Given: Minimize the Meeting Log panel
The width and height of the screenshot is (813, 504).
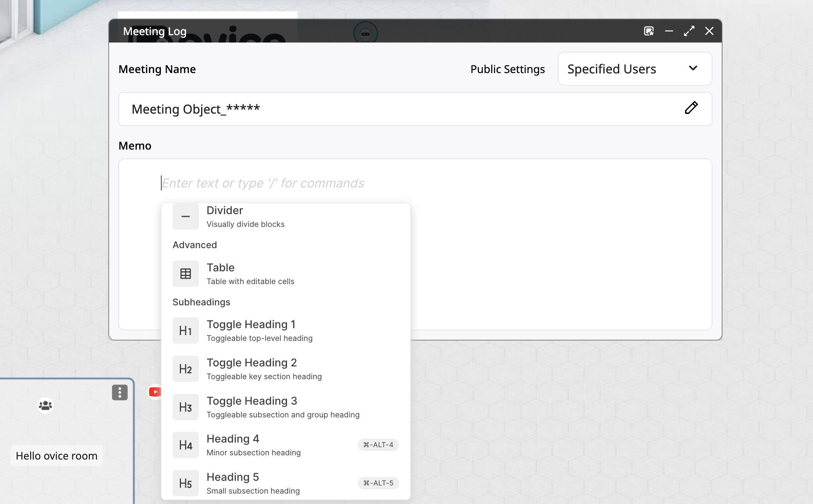Looking at the screenshot, I should point(669,31).
